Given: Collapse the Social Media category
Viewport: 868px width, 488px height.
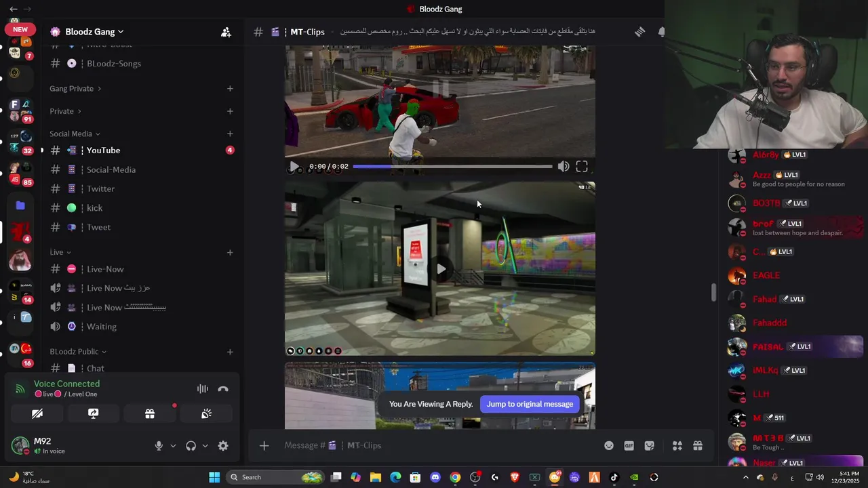Looking at the screenshot, I should (75, 134).
